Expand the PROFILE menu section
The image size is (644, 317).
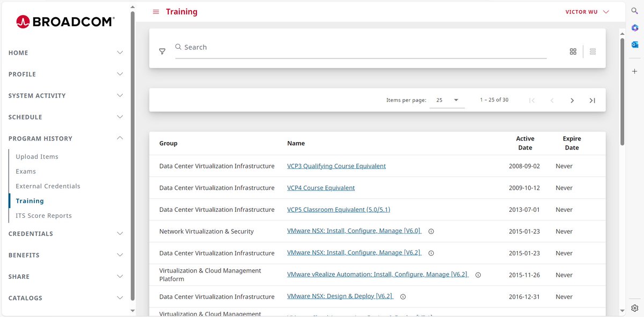click(x=66, y=74)
